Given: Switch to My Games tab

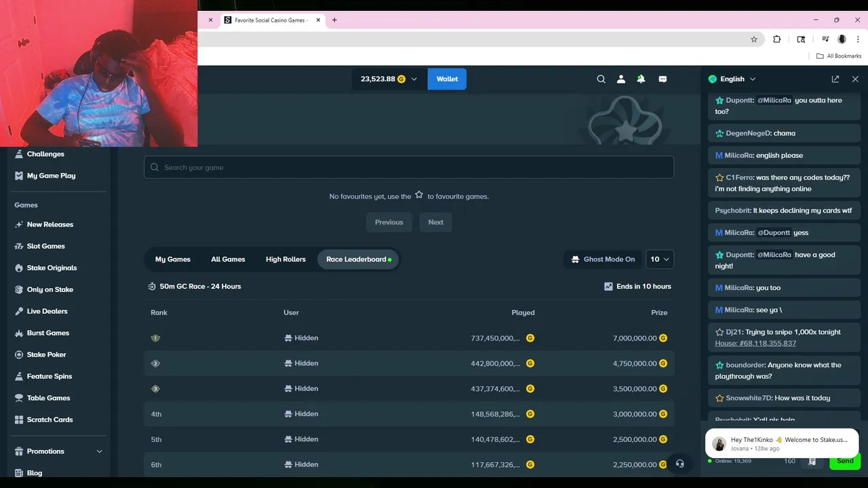Looking at the screenshot, I should [x=173, y=260].
